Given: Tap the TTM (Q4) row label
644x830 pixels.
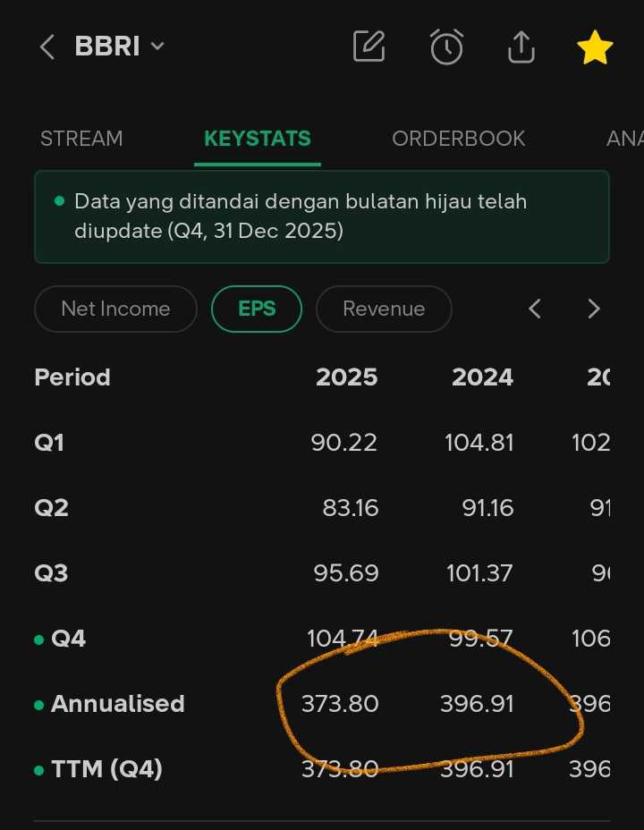Looking at the screenshot, I should pyautogui.click(x=106, y=769).
